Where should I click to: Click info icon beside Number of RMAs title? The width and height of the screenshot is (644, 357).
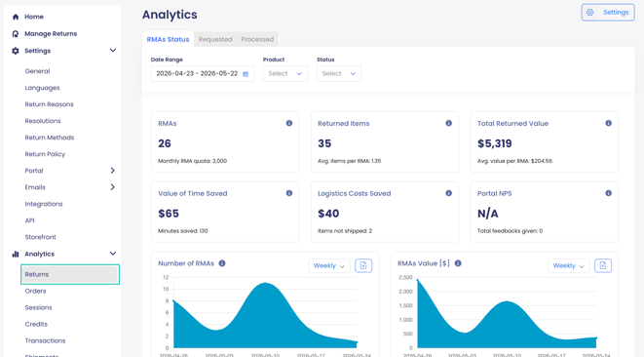(x=222, y=263)
